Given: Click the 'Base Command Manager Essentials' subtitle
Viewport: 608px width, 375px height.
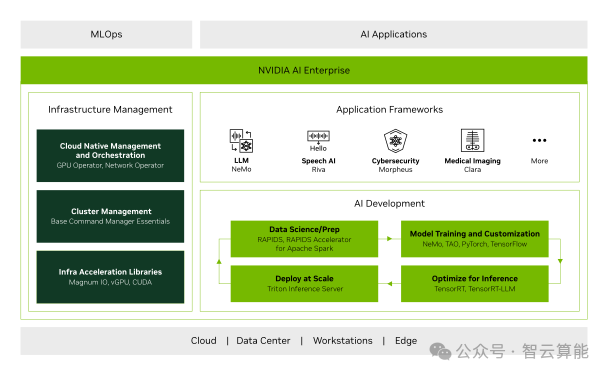Looking at the screenshot, I should coord(110,221).
